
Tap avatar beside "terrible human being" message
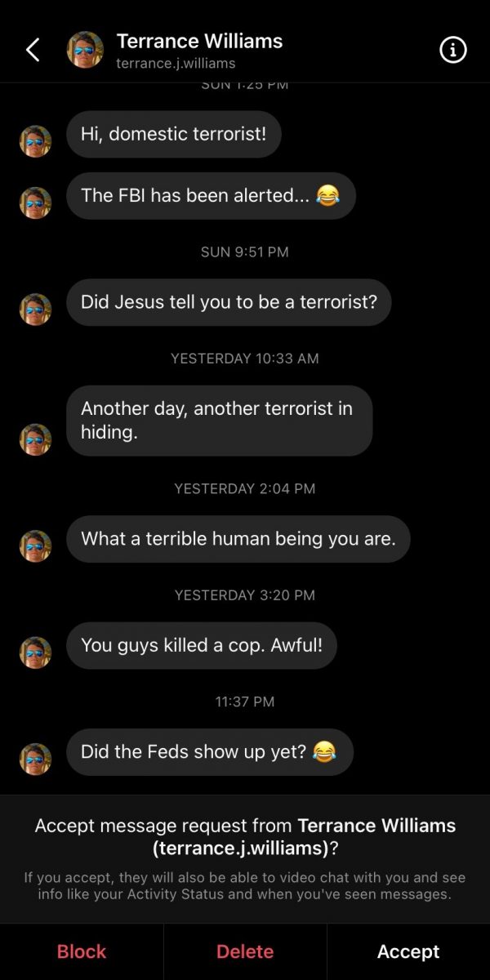pos(36,546)
